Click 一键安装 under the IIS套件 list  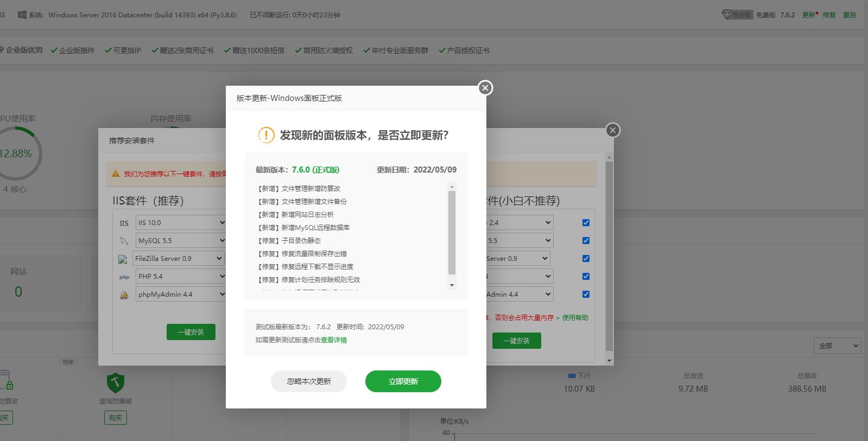pos(191,332)
